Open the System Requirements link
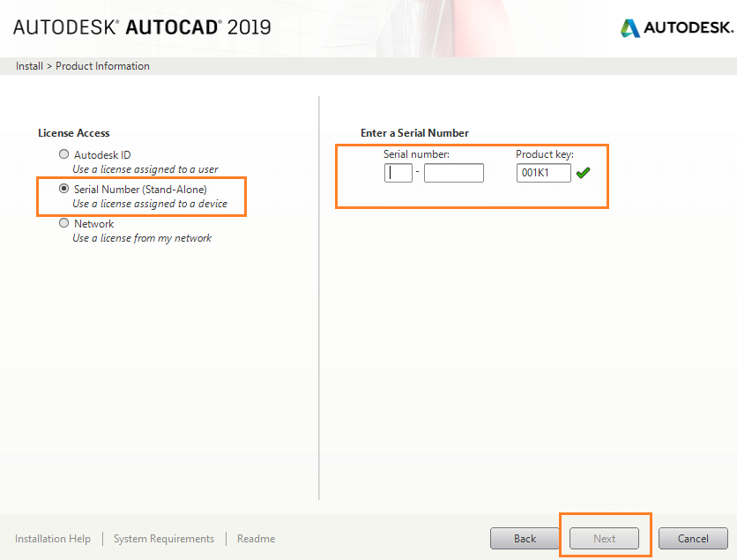737x560 pixels. tap(164, 538)
